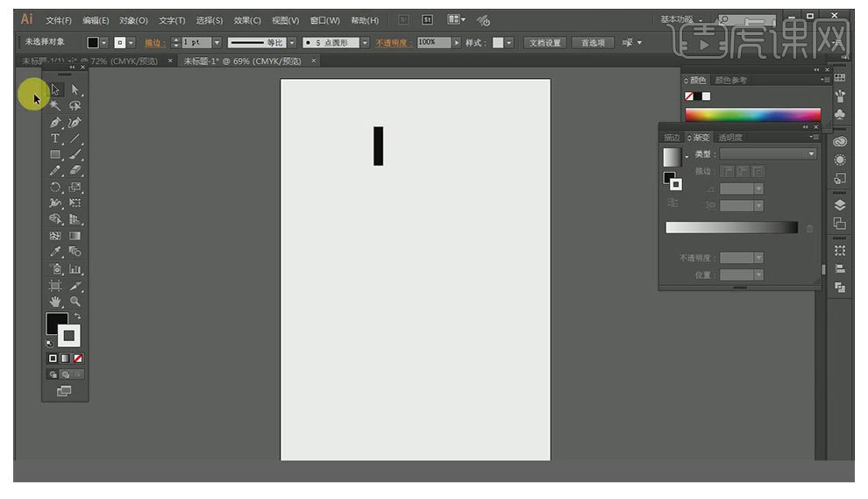The image size is (868, 499).
Task: Open the 5 点圆形 brush dropdown
Action: (x=365, y=42)
